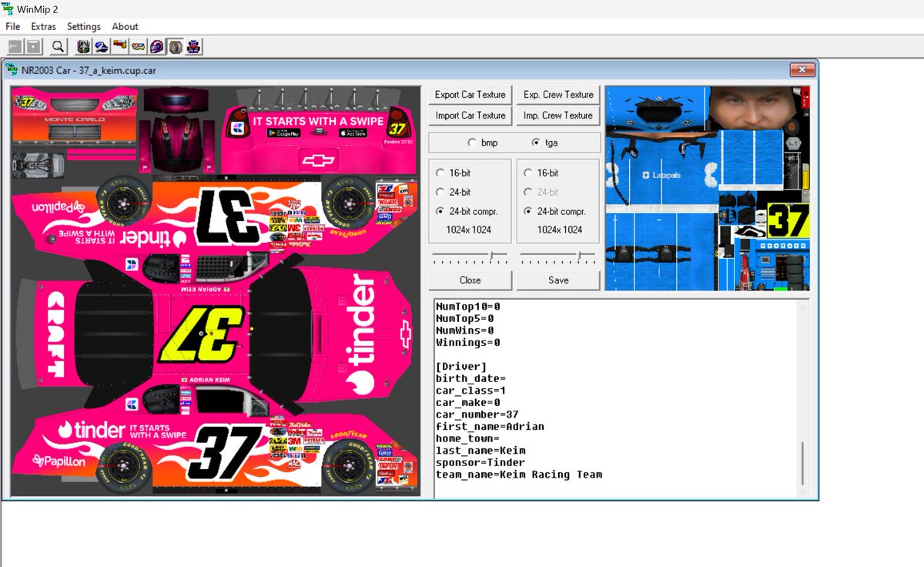Open the About menu
The height and width of the screenshot is (567, 924).
pyautogui.click(x=125, y=26)
